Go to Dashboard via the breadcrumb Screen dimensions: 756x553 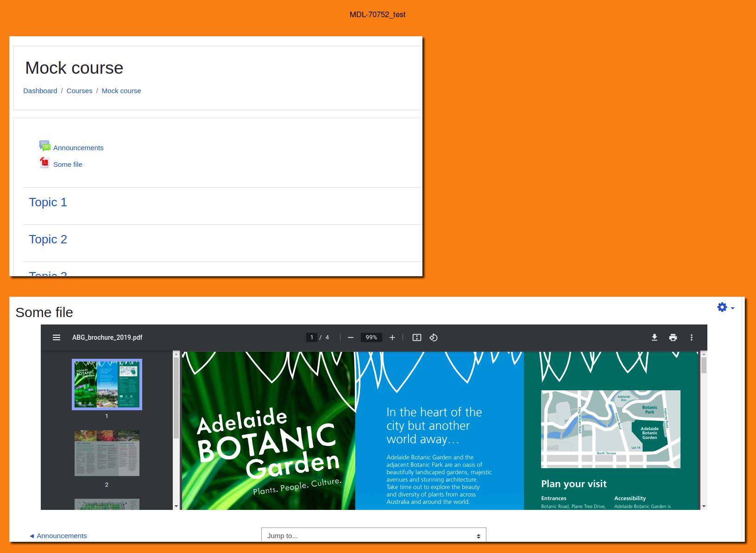40,91
